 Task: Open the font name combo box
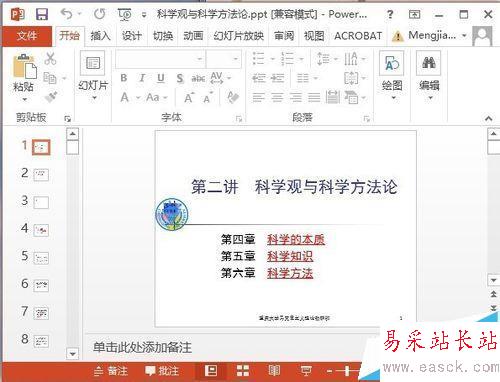161,59
